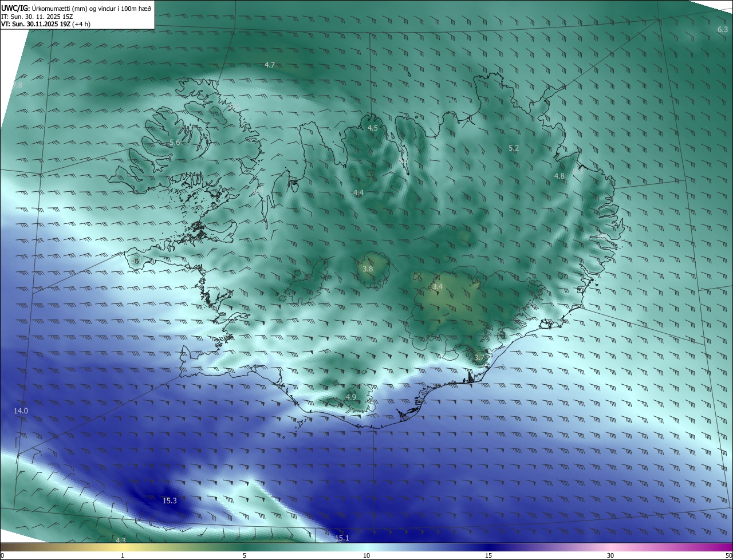Click the 3.7 value on the southeast coast

click(479, 357)
